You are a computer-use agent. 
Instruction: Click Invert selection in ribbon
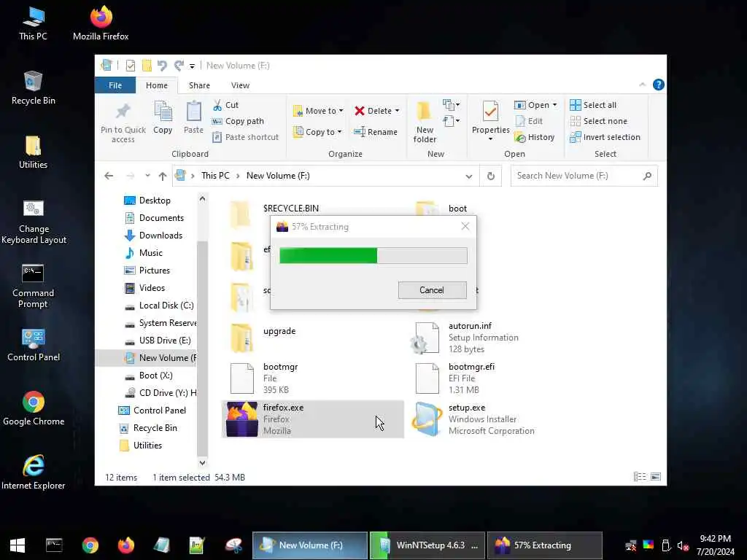[x=605, y=137]
